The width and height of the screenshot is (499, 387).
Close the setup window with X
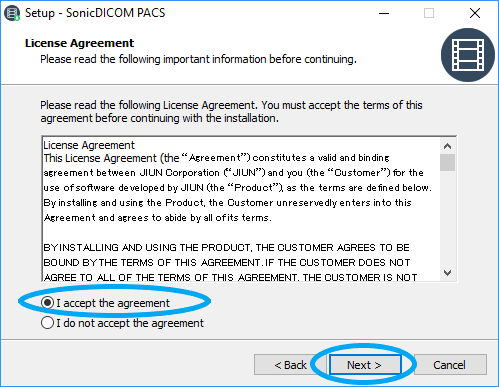[x=475, y=13]
